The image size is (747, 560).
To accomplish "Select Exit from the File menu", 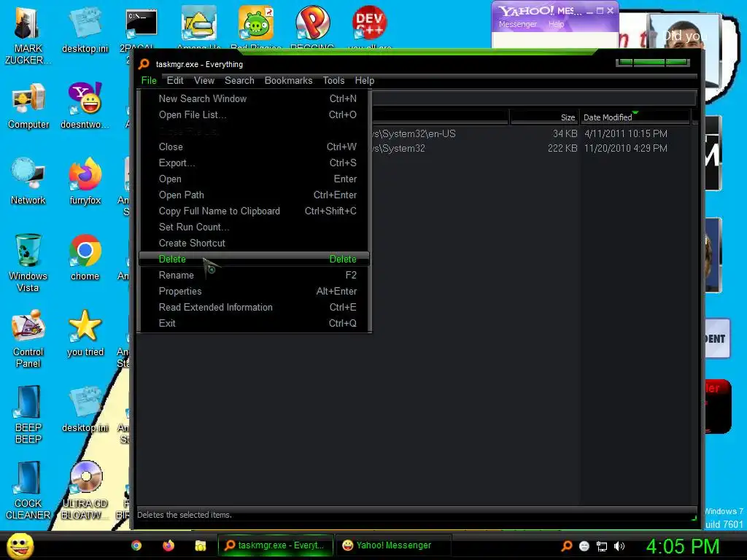I will point(255,323).
